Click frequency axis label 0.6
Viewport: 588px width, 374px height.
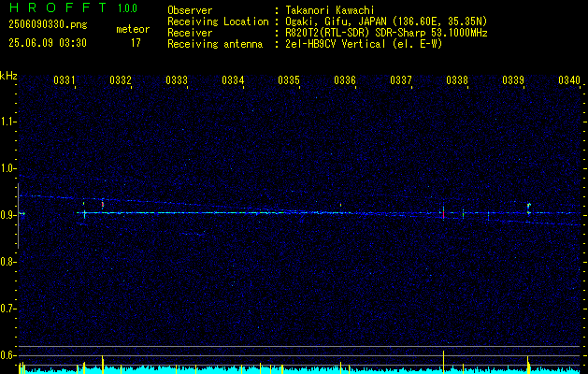tap(7, 355)
